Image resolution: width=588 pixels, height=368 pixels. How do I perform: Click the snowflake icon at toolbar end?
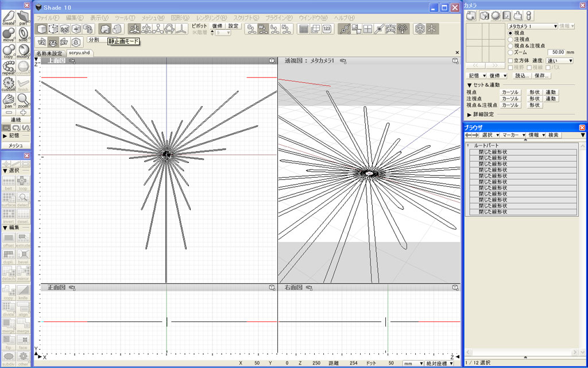pos(432,29)
